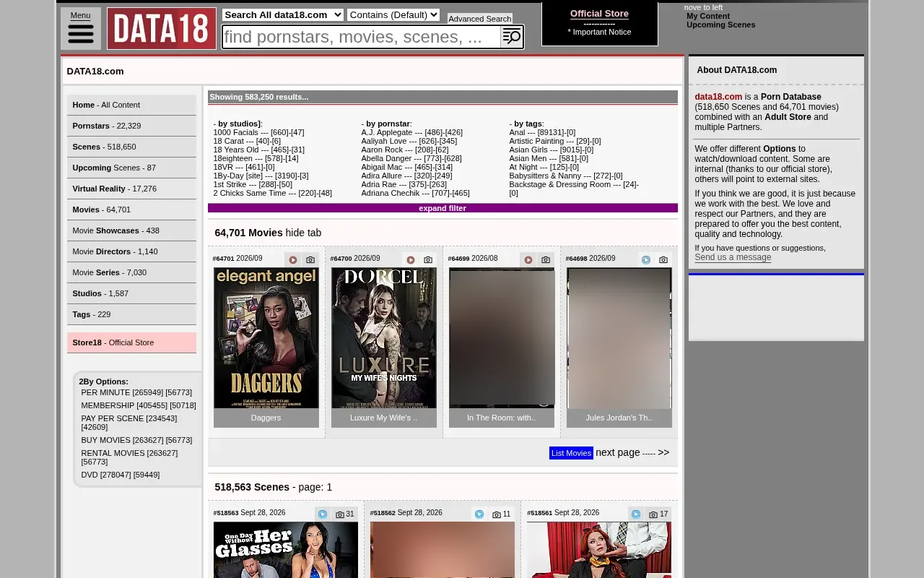Screen dimensions: 924x578
Task: Click the DATA18 logo
Action: point(162,29)
